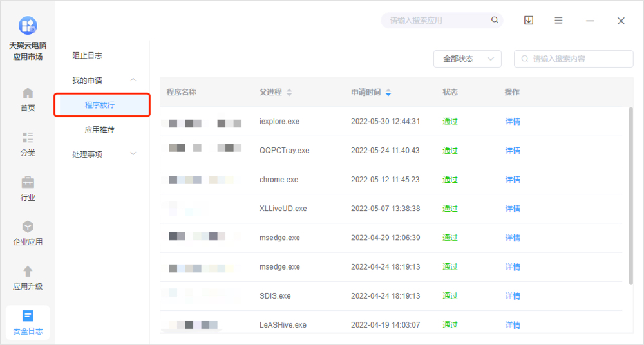Click the 2022-04-29 12:06:39 timestamp
The width and height of the screenshot is (644, 345).
[385, 238]
